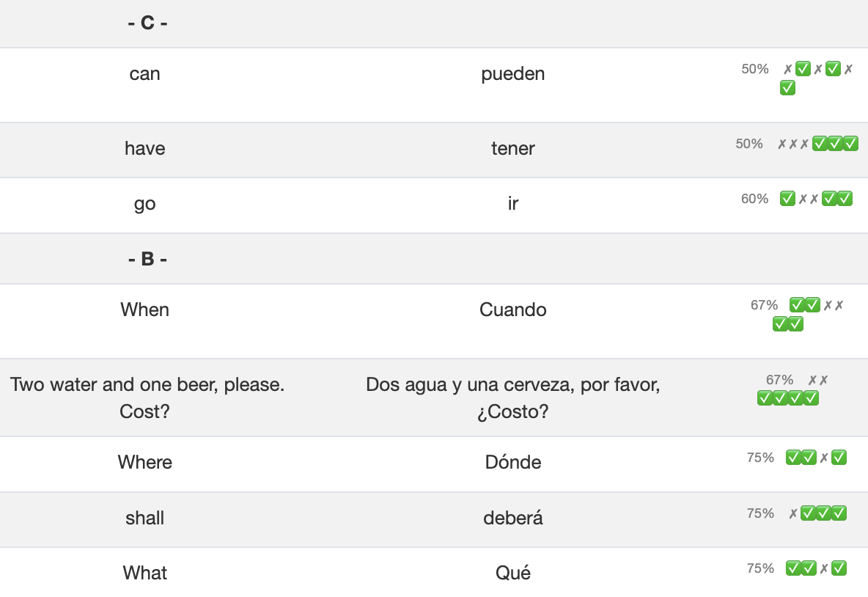Click the word 'When' in the table
The height and width of the screenshot is (597, 868).
pos(144,310)
